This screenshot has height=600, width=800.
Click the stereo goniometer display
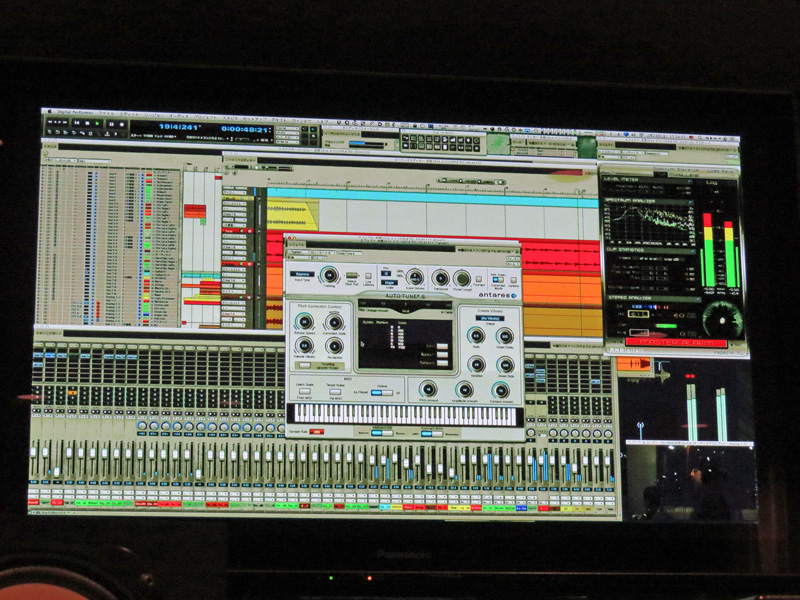[x=722, y=319]
